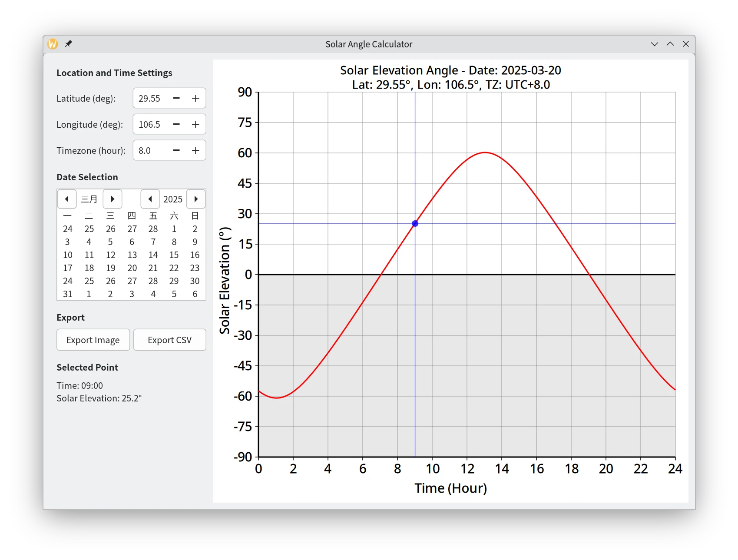This screenshot has height=560, width=738.
Task: Select March 14 in the calendar
Action: [x=153, y=255]
